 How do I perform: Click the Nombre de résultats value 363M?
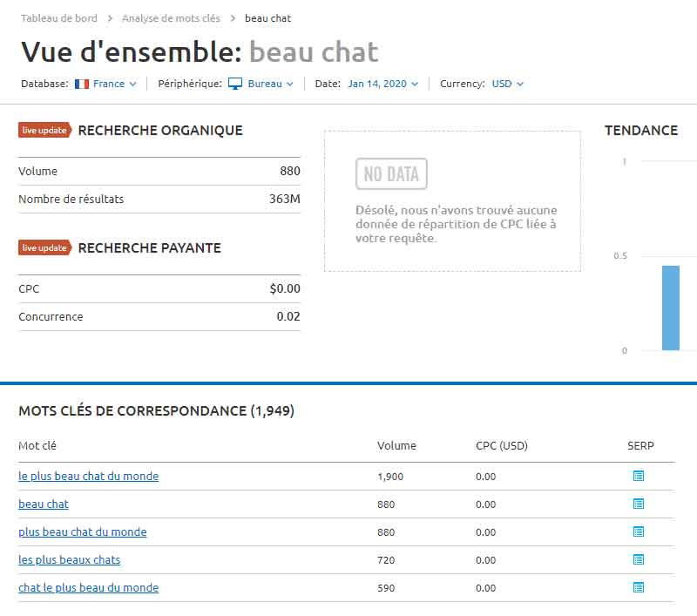285,199
